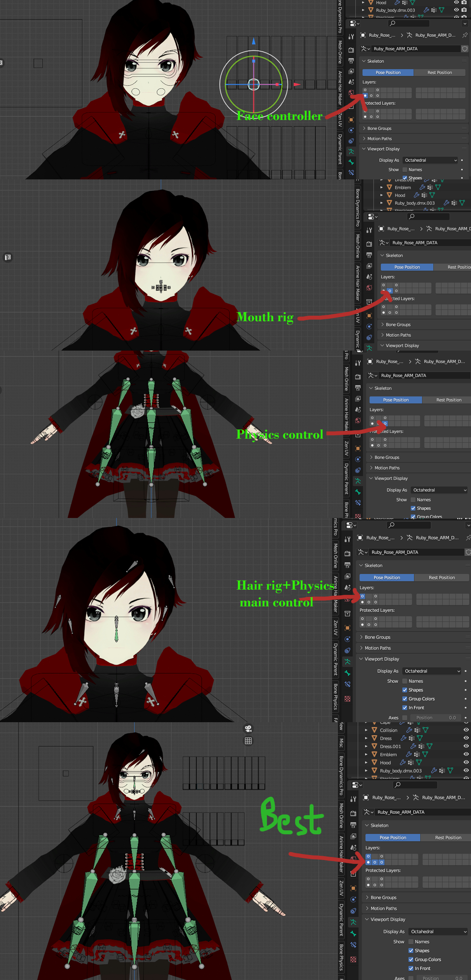Open Tool properties icon in Physics control panel
The height and width of the screenshot is (980, 471).
tap(358, 363)
